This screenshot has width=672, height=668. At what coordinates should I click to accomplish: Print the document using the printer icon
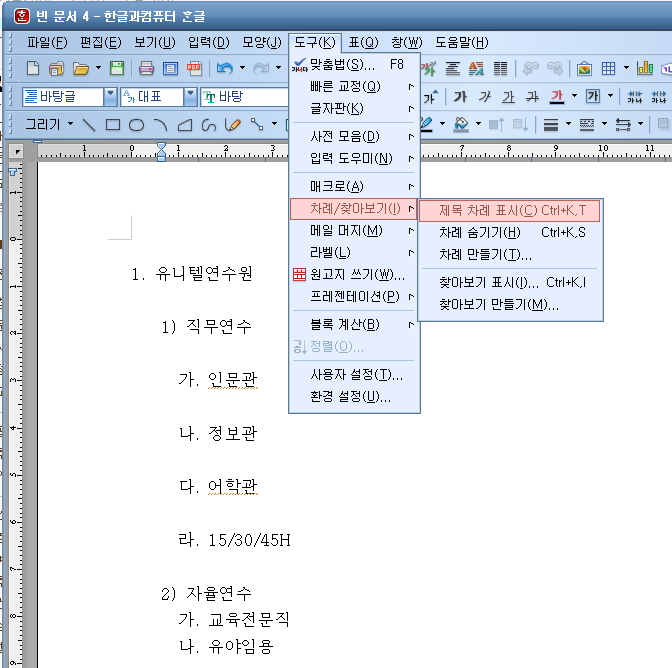(146, 69)
